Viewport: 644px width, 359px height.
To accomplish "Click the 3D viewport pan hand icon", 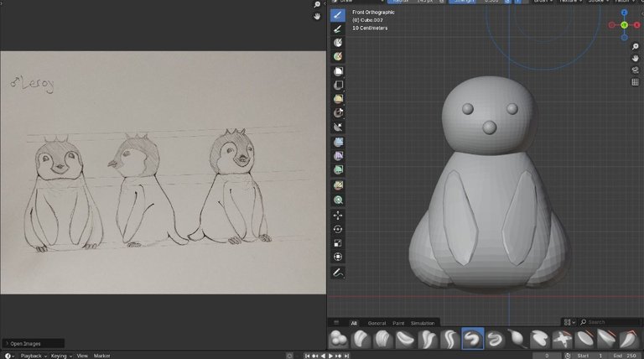I will tap(635, 59).
